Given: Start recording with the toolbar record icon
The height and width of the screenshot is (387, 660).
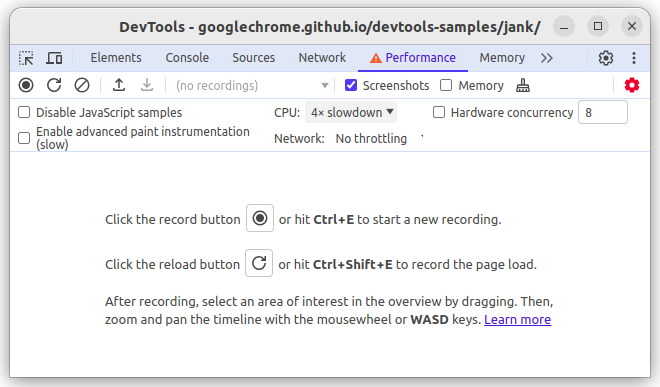Looking at the screenshot, I should 26,85.
